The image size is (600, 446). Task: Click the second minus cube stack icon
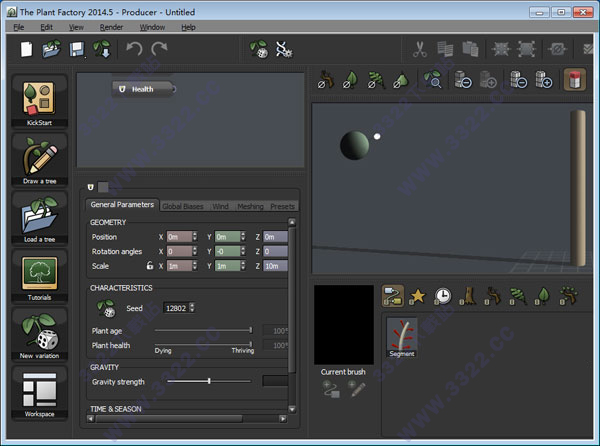click(x=518, y=80)
